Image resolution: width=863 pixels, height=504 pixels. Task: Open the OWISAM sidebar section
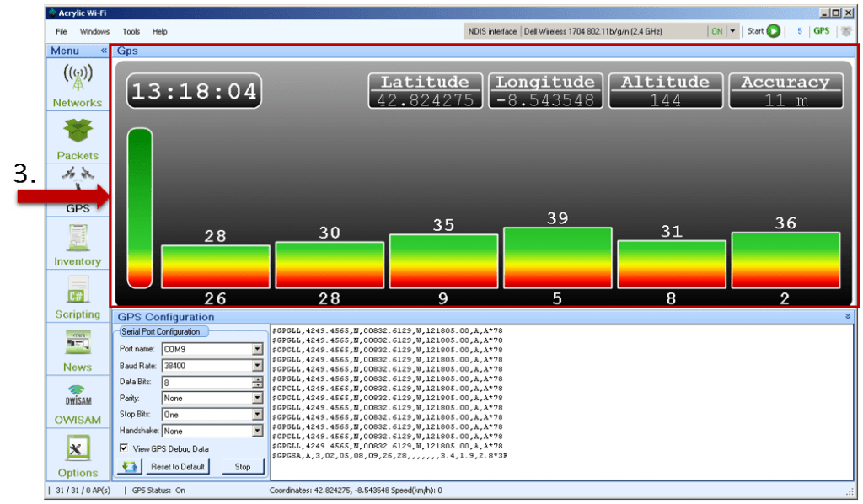(78, 402)
